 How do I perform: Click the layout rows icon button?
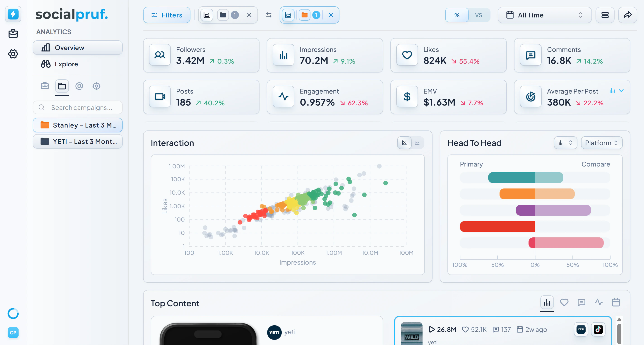(x=605, y=15)
